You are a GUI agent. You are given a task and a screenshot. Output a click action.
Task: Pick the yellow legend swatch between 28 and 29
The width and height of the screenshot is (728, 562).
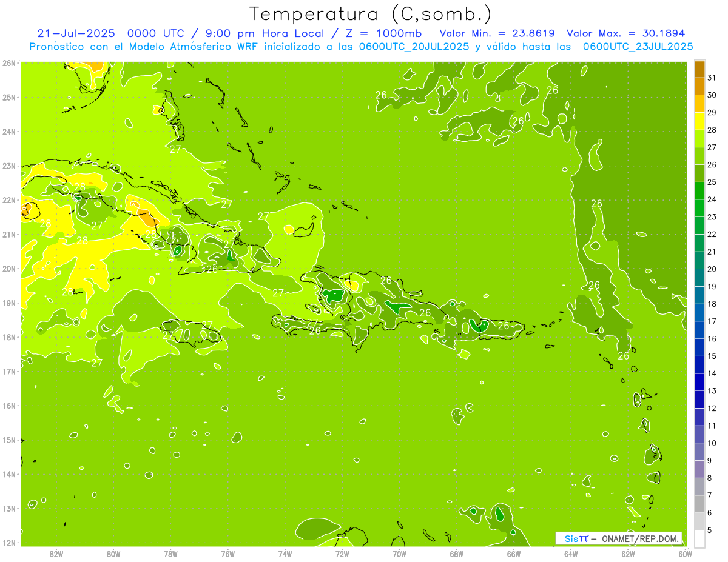click(x=699, y=121)
